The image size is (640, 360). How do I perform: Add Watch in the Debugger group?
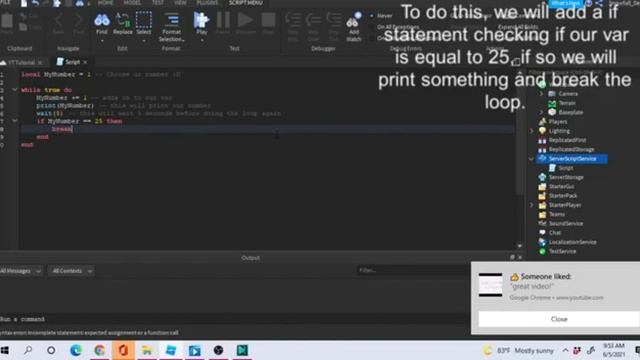click(353, 27)
